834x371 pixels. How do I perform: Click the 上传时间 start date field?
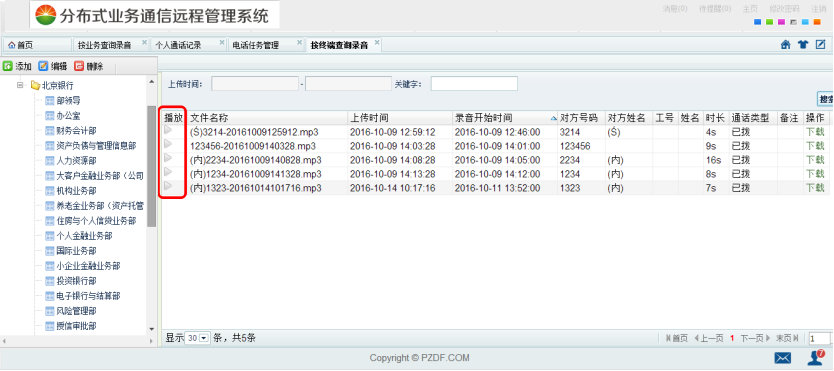tap(255, 84)
